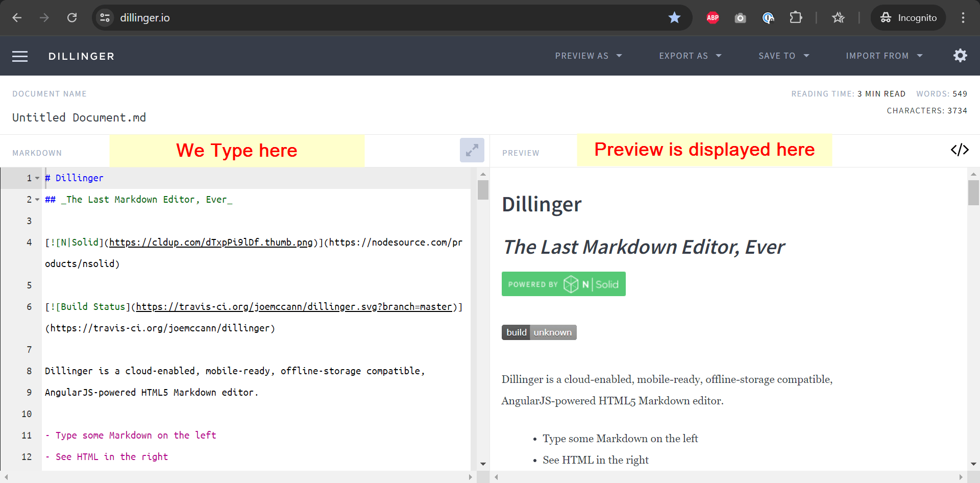Open the Dillinger hamburger sidebar menu

click(20, 56)
